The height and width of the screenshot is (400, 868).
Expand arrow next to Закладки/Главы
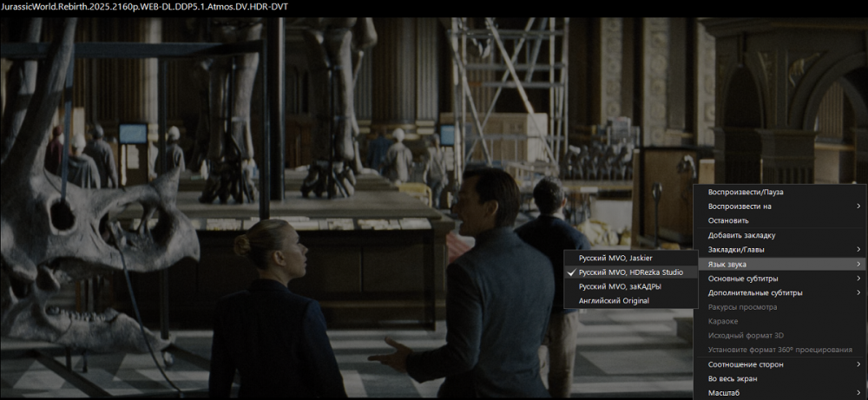pos(858,250)
